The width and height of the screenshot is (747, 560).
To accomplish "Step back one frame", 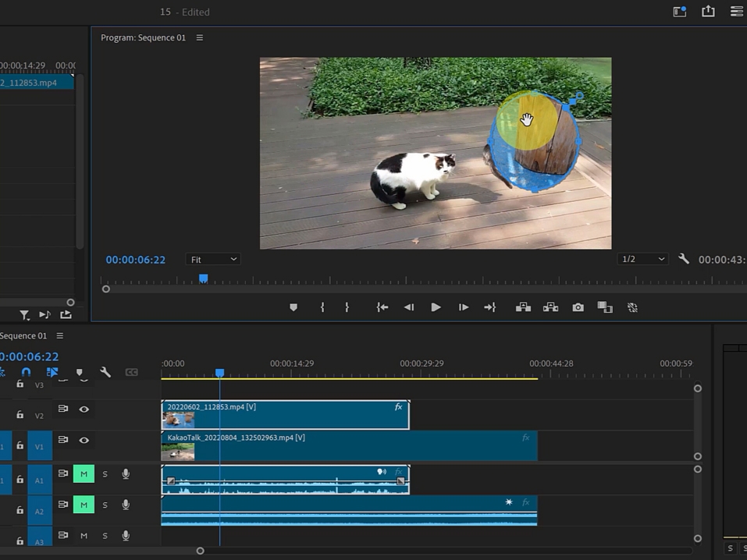I will [409, 307].
